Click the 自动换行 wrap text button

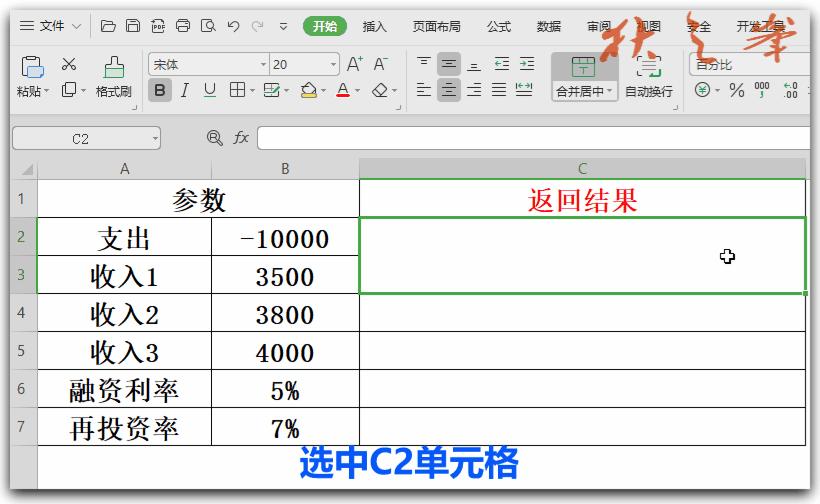pyautogui.click(x=649, y=76)
